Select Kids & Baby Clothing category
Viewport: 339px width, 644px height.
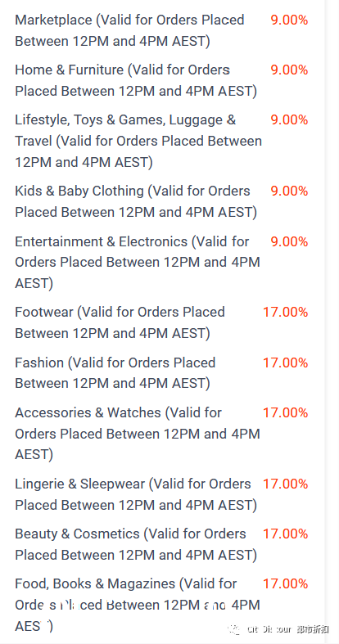[136, 201]
